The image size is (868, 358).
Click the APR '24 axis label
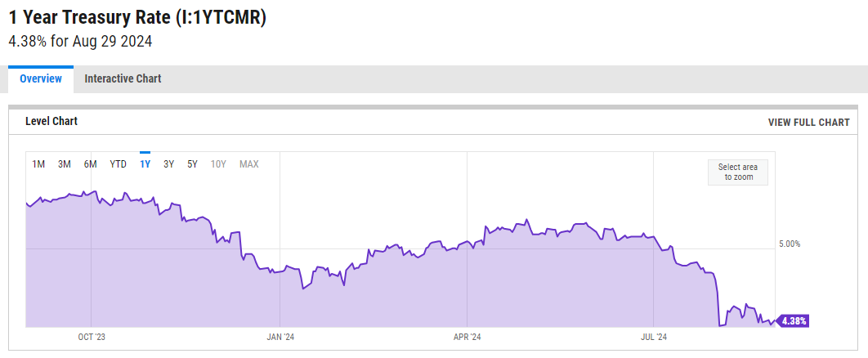pyautogui.click(x=468, y=337)
